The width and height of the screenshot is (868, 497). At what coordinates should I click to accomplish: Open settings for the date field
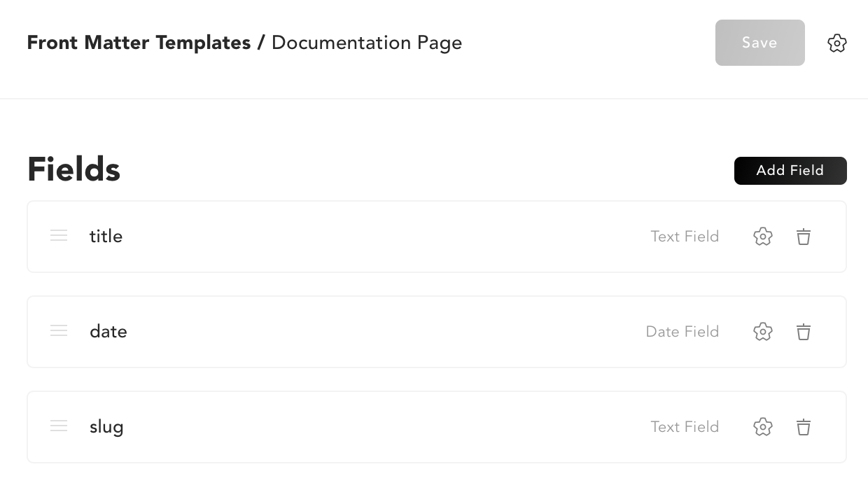click(x=762, y=332)
